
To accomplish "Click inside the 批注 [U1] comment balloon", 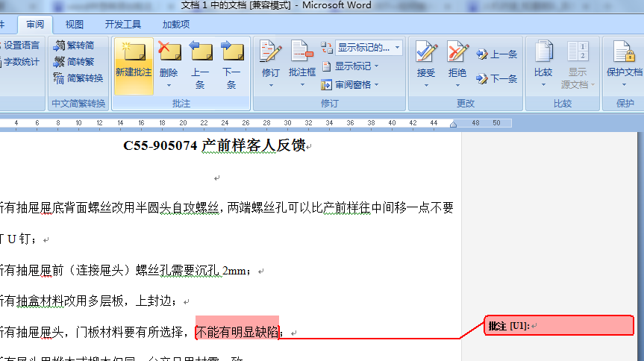I will pyautogui.click(x=559, y=326).
